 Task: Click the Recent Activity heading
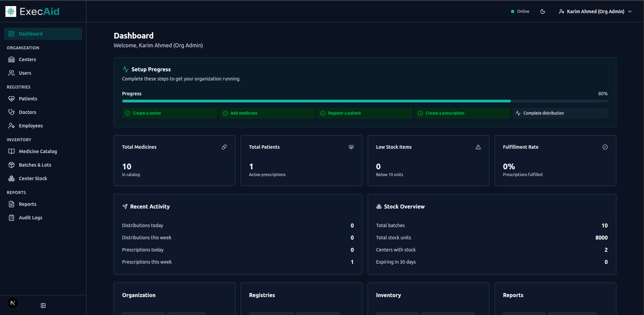tap(150, 207)
